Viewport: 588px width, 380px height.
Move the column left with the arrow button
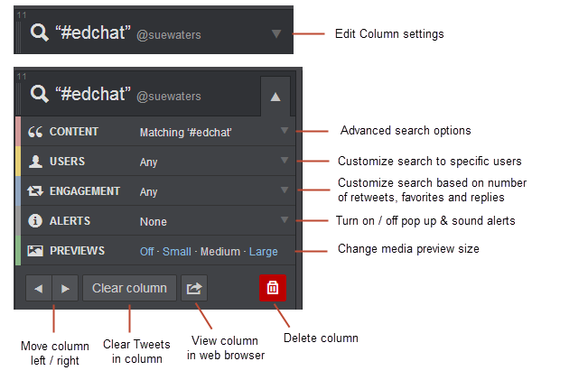tap(39, 289)
